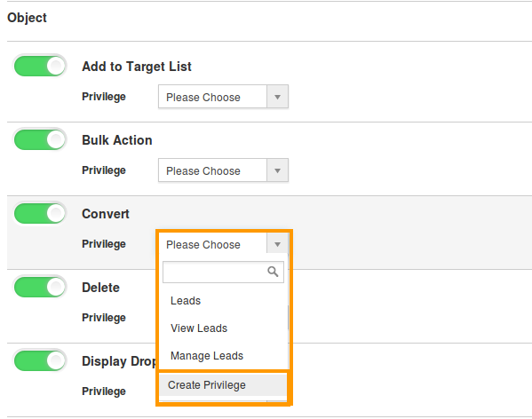Click the dropdown list scrollbar
Viewport: 532px width, 419px height.
coord(288,317)
